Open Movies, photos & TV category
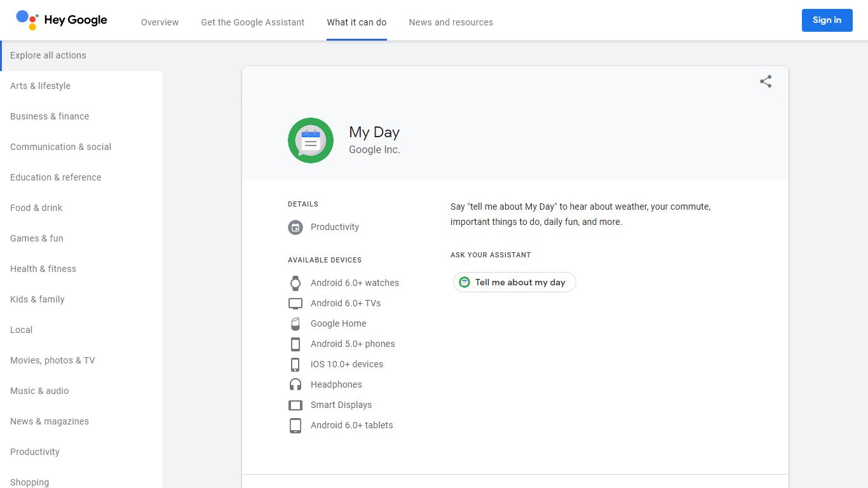This screenshot has width=868, height=488. (81, 360)
